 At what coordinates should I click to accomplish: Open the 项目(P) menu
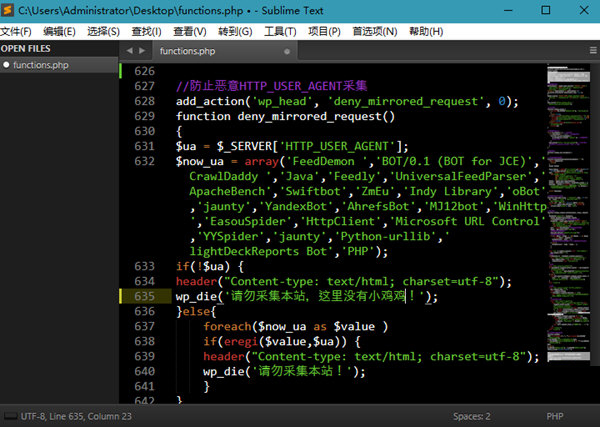324,31
